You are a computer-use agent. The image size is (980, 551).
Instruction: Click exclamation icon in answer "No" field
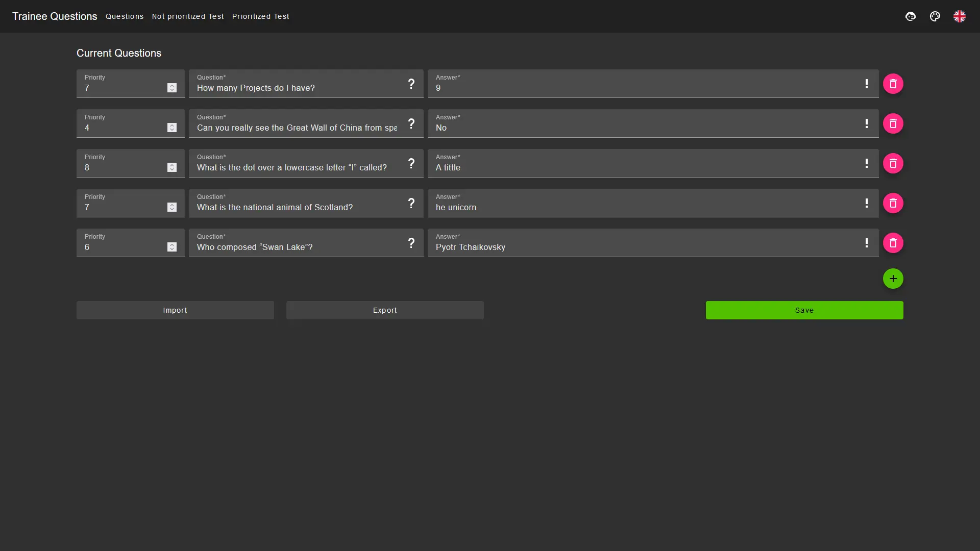(x=866, y=123)
